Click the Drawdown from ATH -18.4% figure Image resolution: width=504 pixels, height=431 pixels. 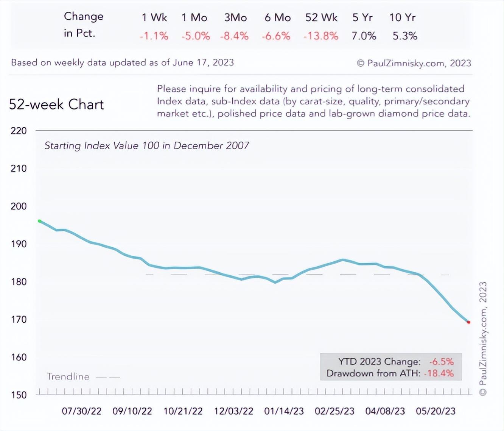click(x=439, y=373)
